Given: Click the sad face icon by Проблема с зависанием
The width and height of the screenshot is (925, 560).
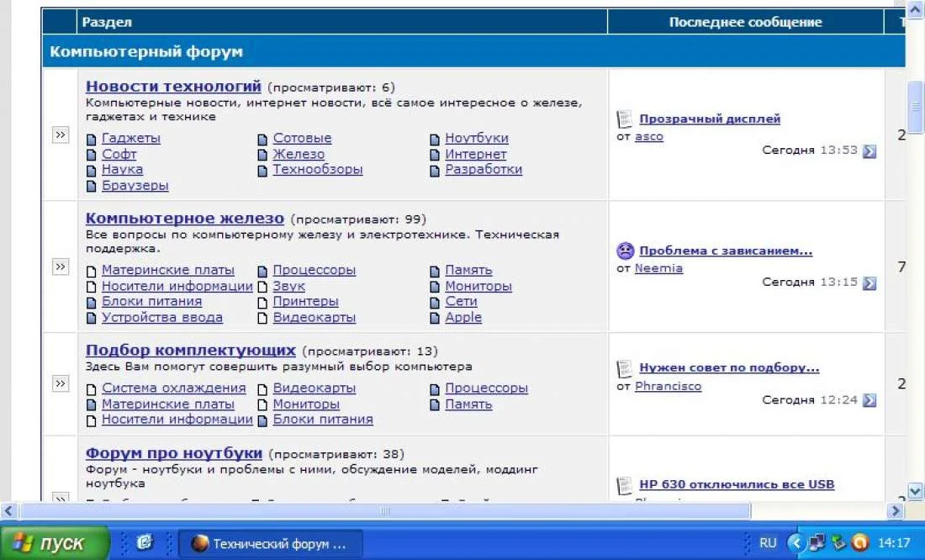Looking at the screenshot, I should coord(625,251).
